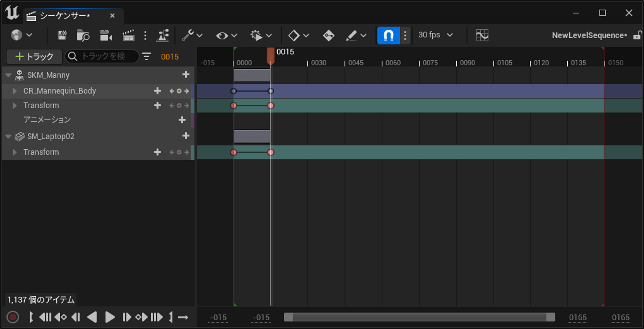Click the track search field
This screenshot has height=329, width=644.
(x=102, y=56)
